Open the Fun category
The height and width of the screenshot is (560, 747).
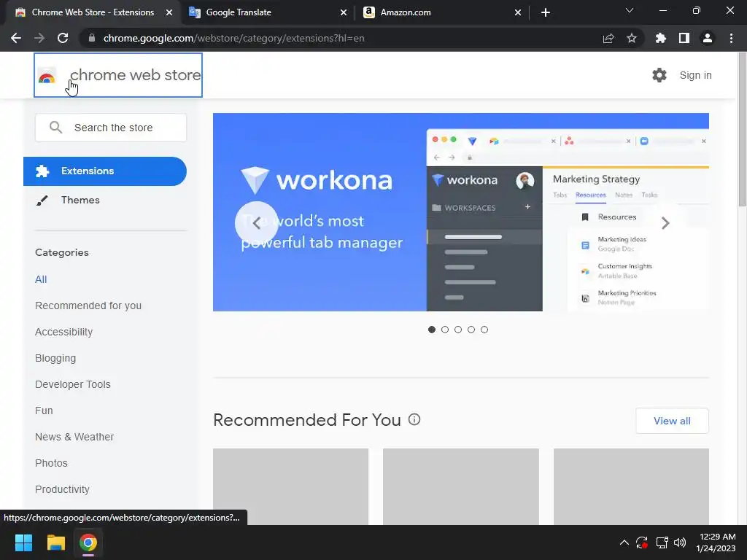(44, 411)
